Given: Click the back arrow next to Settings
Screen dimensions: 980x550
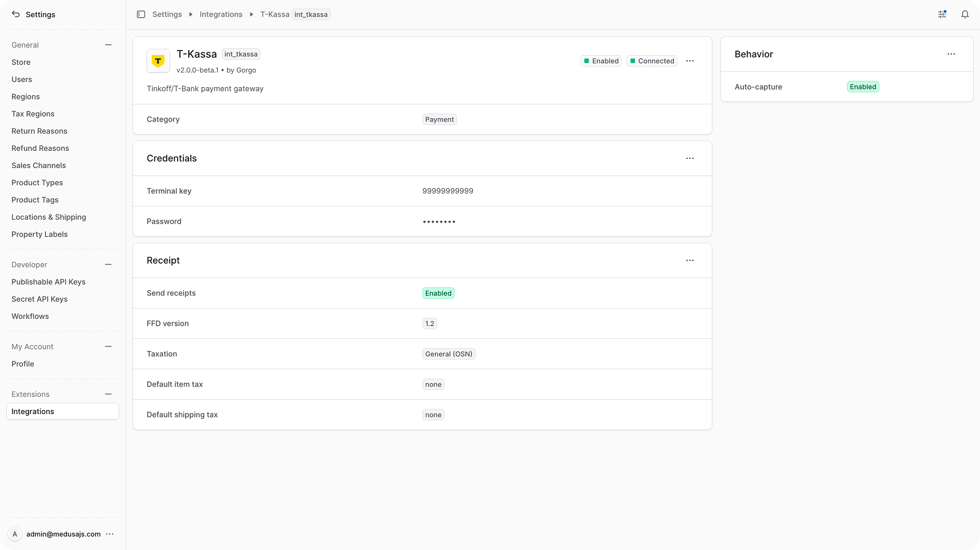Looking at the screenshot, I should (x=15, y=14).
